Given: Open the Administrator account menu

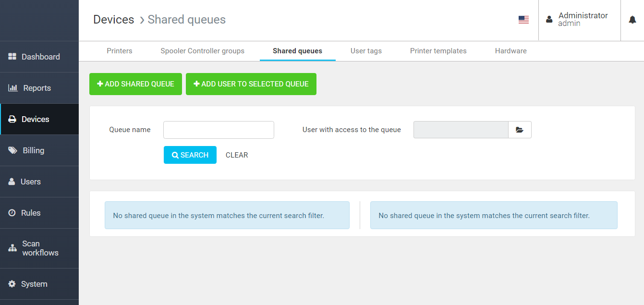Looking at the screenshot, I should [579, 20].
